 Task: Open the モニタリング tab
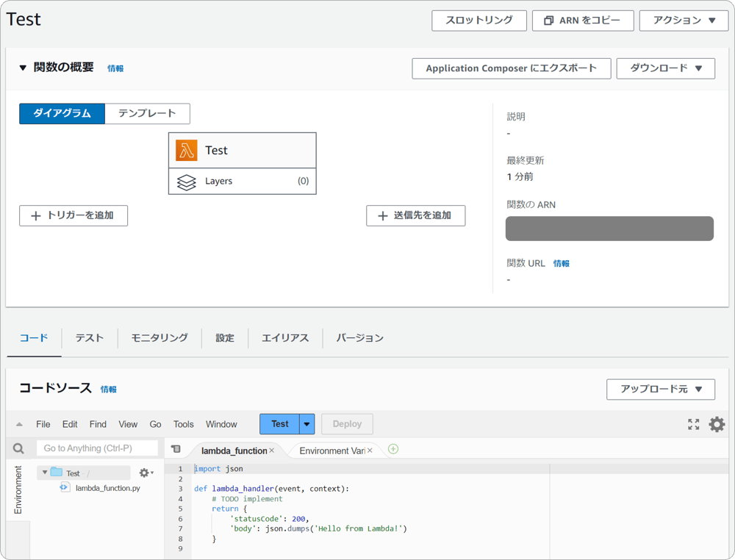(x=159, y=338)
